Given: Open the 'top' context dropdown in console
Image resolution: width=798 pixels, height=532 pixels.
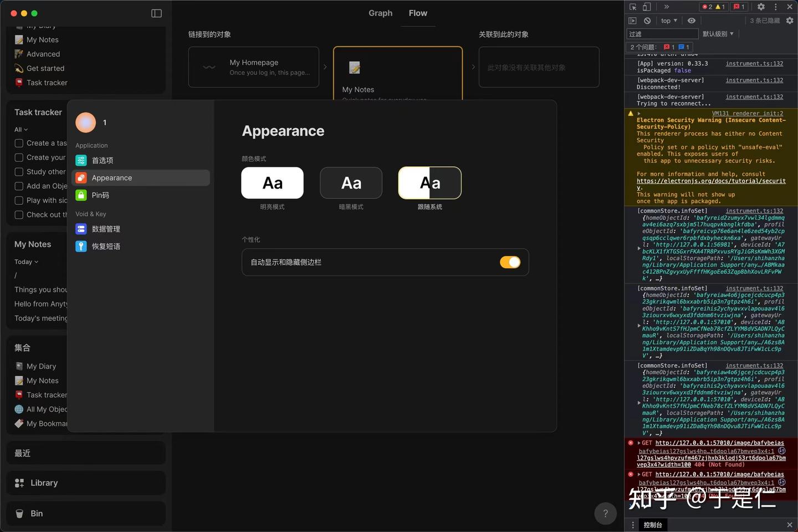Looking at the screenshot, I should click(x=669, y=21).
